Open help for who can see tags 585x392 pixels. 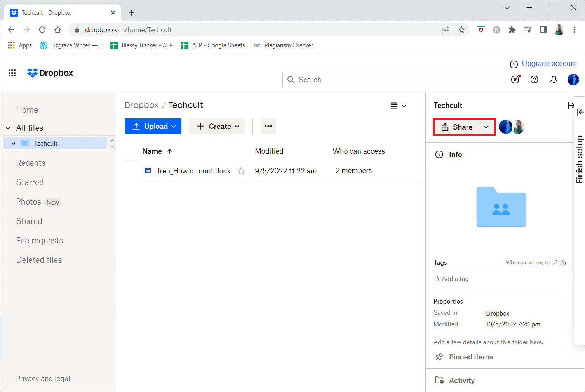pyautogui.click(x=563, y=263)
